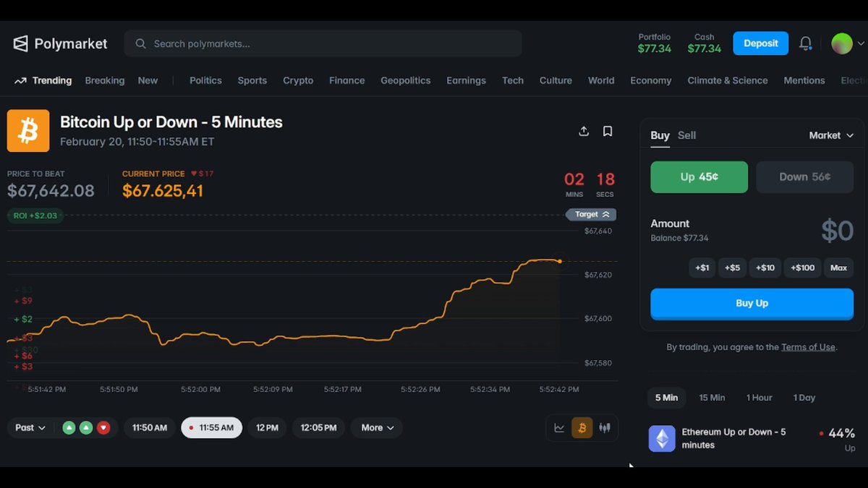Open the Cash $77.34 balance

coord(705,43)
